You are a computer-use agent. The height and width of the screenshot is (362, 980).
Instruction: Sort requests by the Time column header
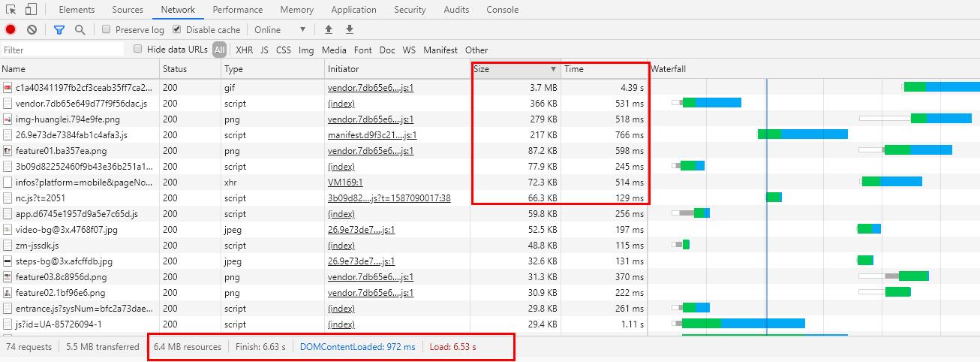574,69
